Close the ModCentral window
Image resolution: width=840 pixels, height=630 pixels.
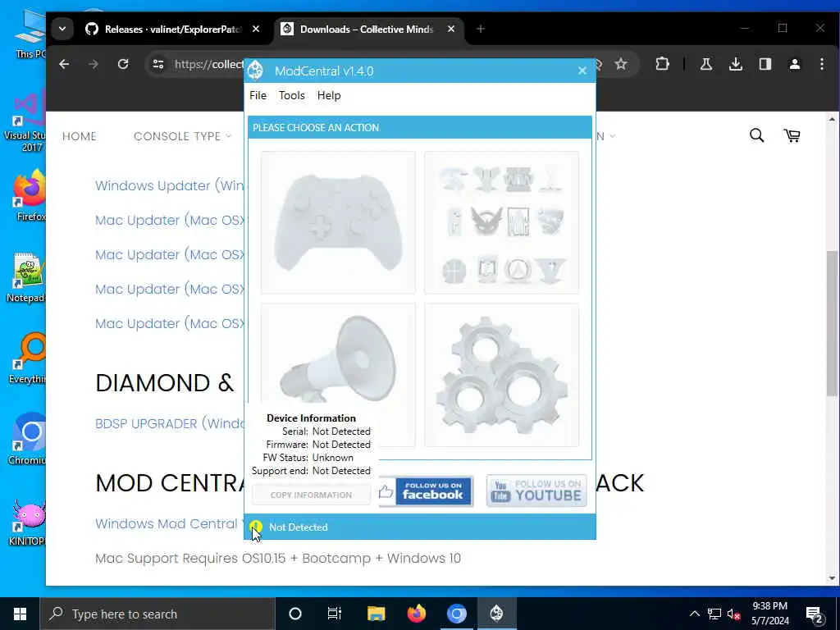582,71
